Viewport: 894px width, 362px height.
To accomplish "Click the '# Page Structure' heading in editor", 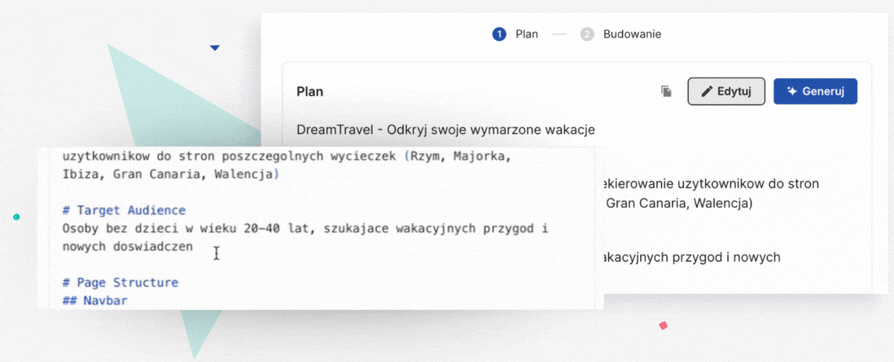I will (120, 283).
